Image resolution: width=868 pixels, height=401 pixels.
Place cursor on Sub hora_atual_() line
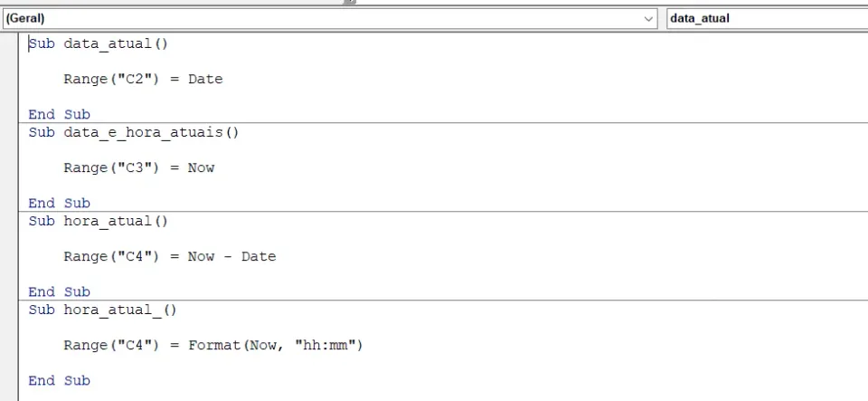[x=102, y=310]
